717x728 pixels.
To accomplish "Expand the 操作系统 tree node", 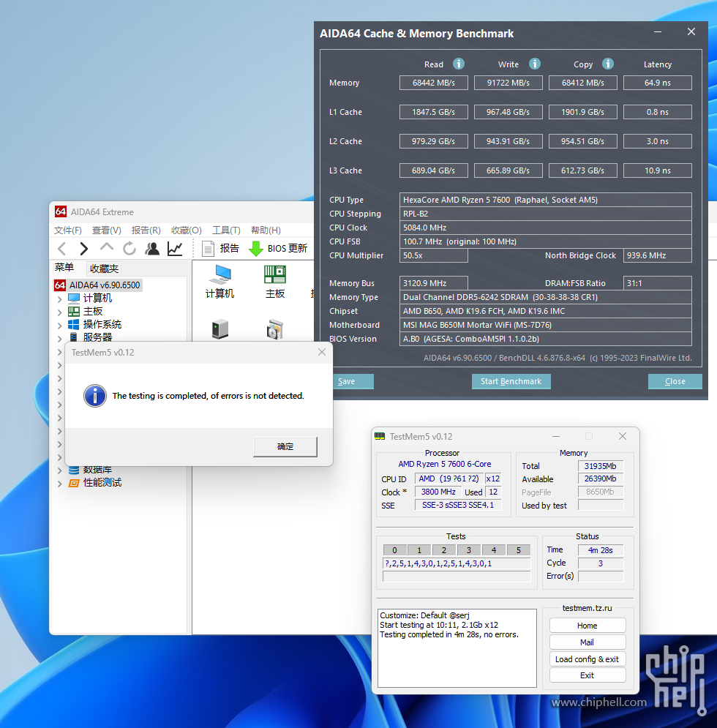I will [59, 325].
